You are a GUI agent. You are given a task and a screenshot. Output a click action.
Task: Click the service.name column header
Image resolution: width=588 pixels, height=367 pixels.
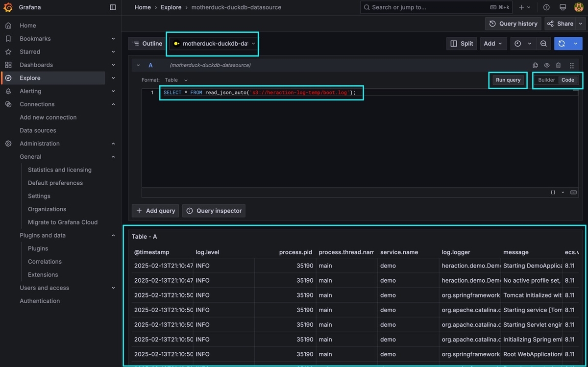pyautogui.click(x=399, y=252)
